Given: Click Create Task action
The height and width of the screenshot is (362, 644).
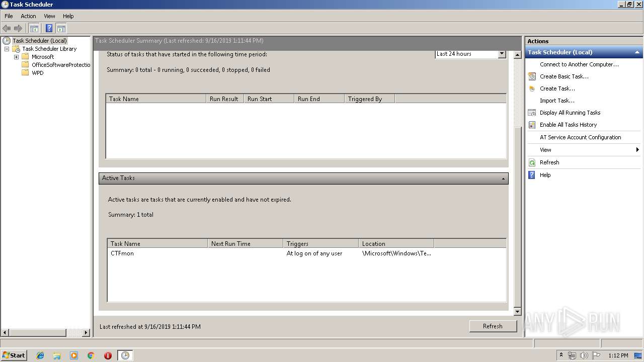Looking at the screenshot, I should pyautogui.click(x=557, y=88).
